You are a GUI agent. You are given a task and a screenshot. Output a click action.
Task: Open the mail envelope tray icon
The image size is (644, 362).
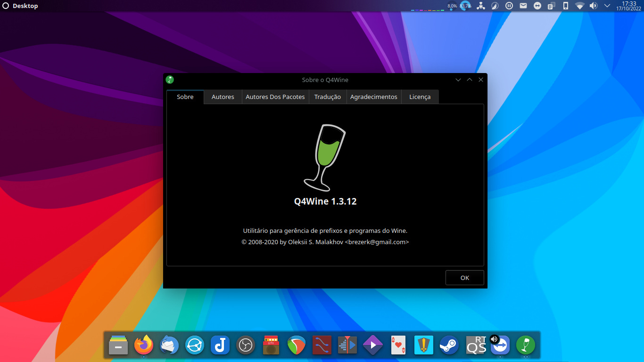point(523,6)
